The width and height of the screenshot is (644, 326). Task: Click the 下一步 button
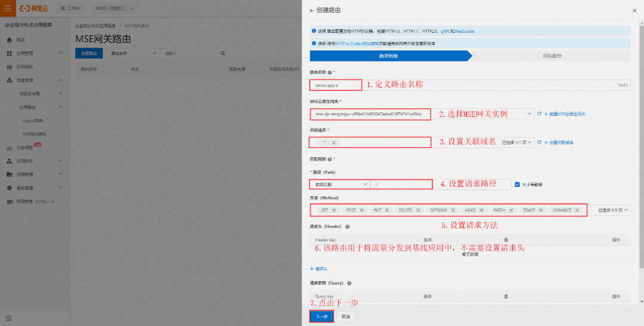(321, 316)
